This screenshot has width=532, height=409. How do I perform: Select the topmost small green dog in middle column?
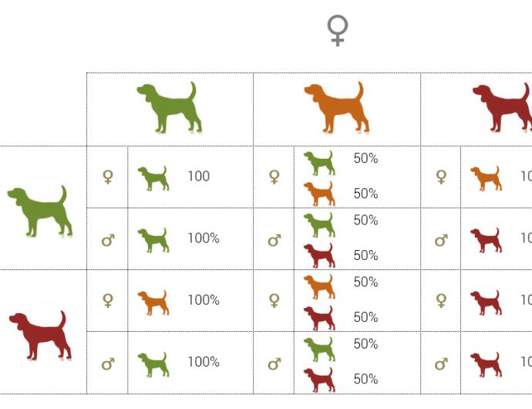(318, 162)
